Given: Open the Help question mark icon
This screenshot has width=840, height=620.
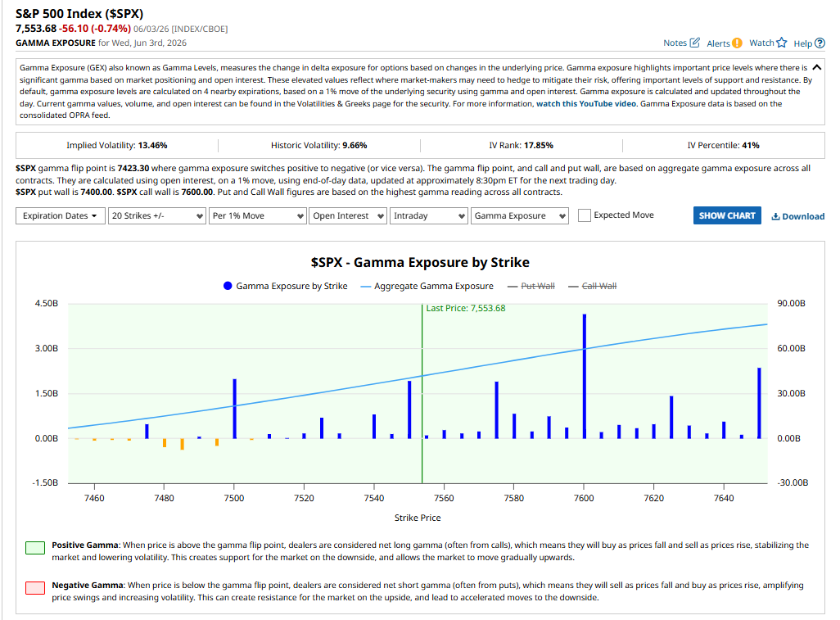Looking at the screenshot, I should point(820,43).
